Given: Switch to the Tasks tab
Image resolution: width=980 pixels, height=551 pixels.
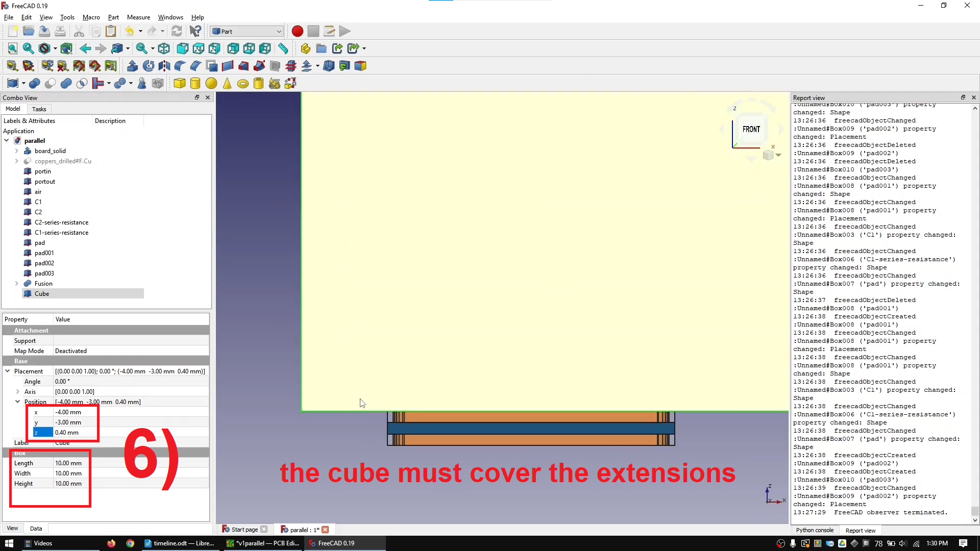Looking at the screenshot, I should coord(39,109).
